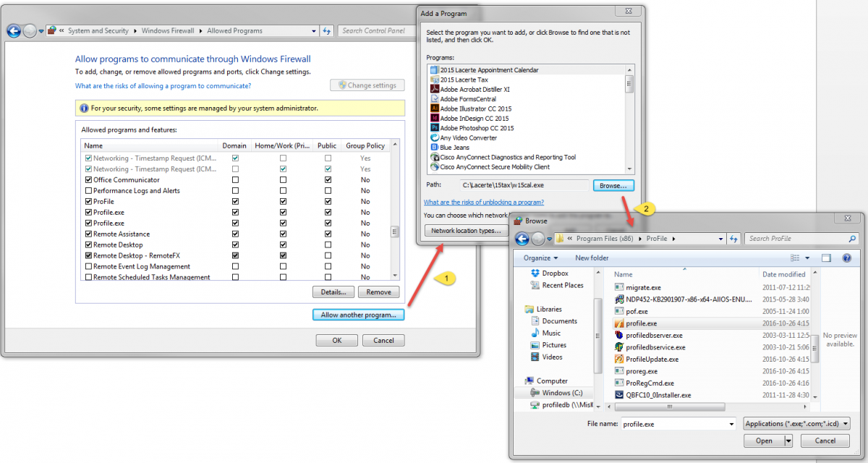Select Cisco AnyConnect Secure Mobility Client
The width and height of the screenshot is (868, 463).
pyautogui.click(x=485, y=166)
